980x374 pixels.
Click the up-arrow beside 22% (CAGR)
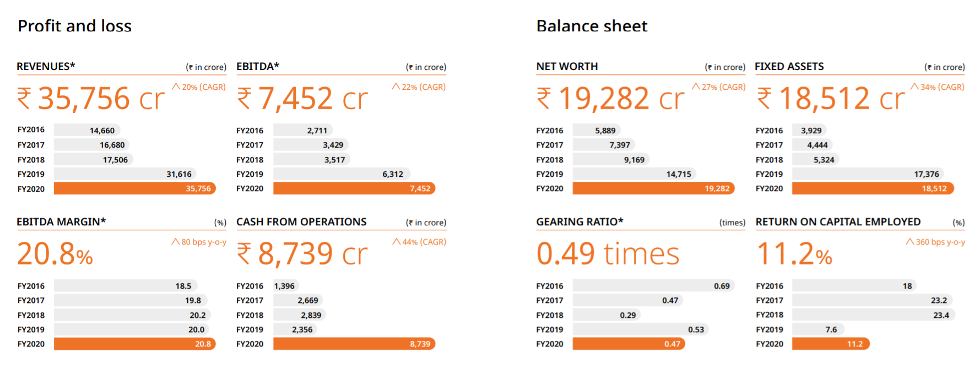[x=396, y=86]
